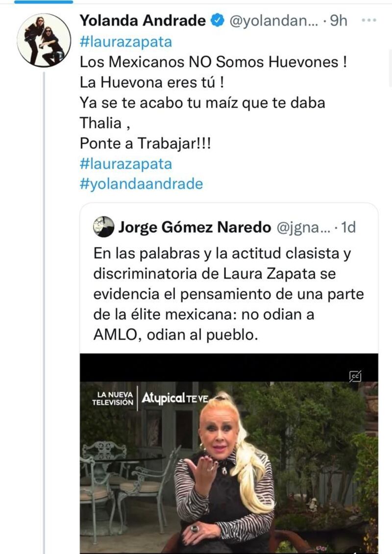Open the three-dot tweet options menu
The width and height of the screenshot is (392, 554).
369,20
